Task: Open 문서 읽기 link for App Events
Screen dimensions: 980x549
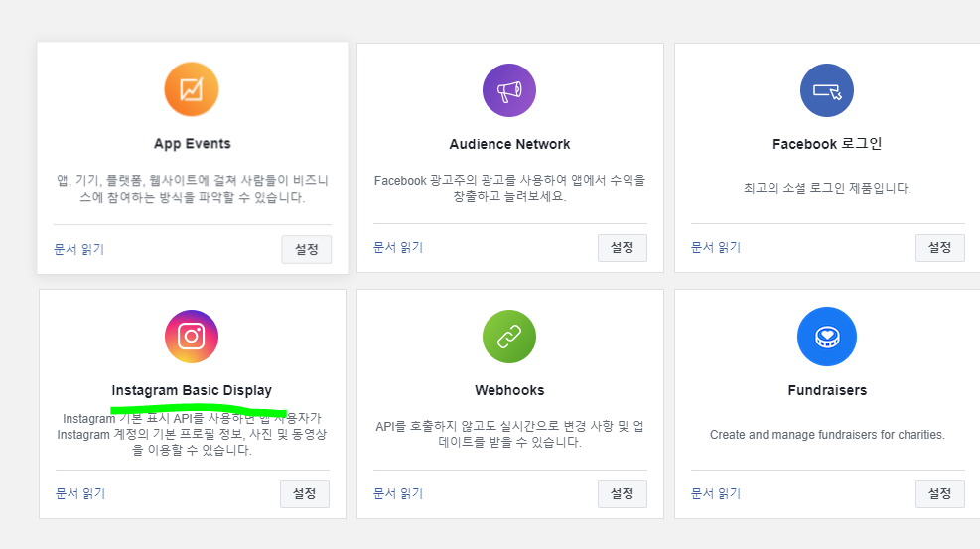Action: (x=78, y=249)
